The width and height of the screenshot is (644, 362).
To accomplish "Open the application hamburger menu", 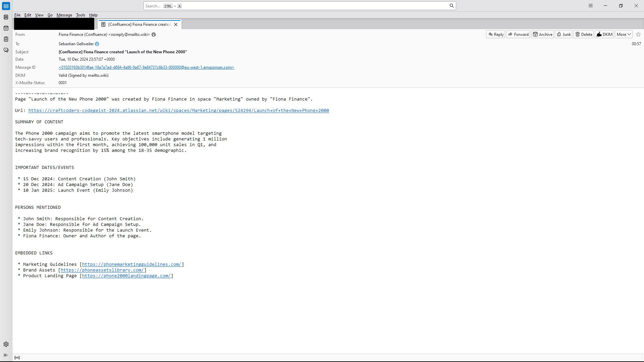I will coord(591,6).
